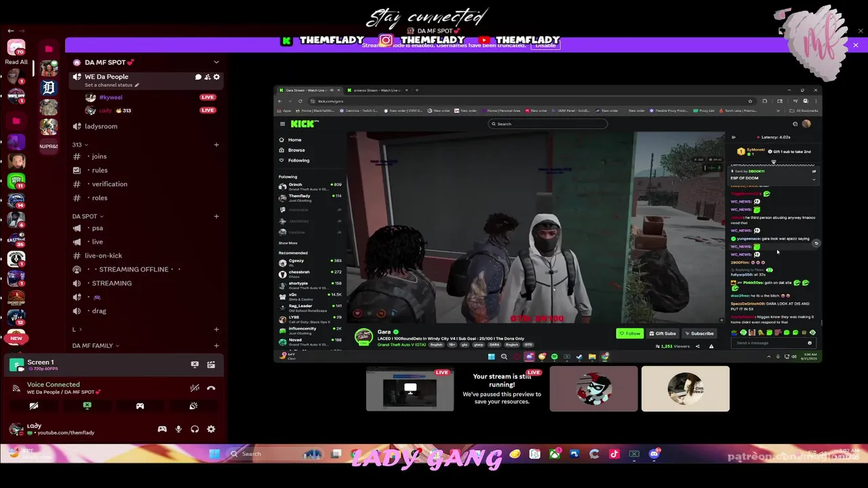Open chessbrah recommended channel
Image resolution: width=868 pixels, height=488 pixels.
[311, 273]
